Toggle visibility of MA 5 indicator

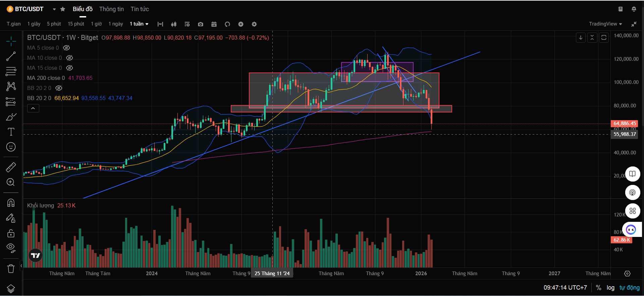point(67,48)
